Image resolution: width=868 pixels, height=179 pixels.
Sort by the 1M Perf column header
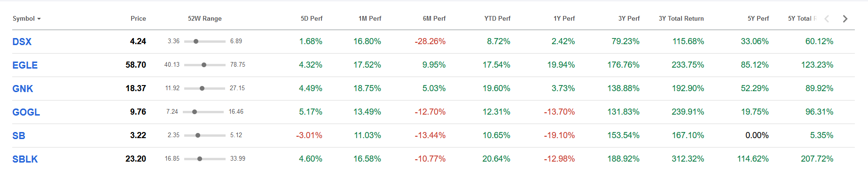(x=370, y=19)
